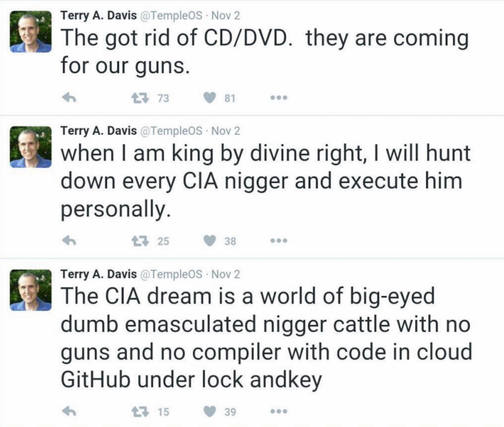Open more options on CD/DVD tweet
Screen dimensions: 504x427
(279, 98)
